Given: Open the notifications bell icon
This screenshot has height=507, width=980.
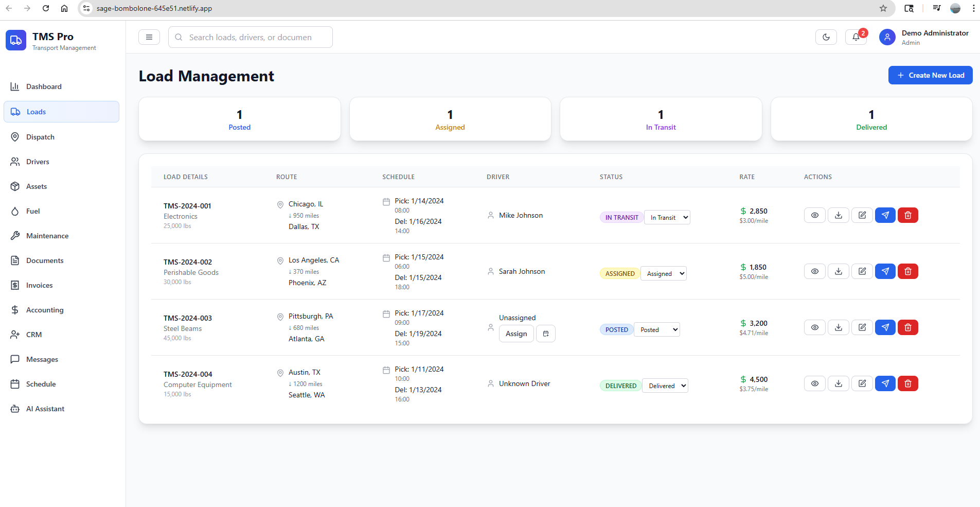Looking at the screenshot, I should click(854, 37).
